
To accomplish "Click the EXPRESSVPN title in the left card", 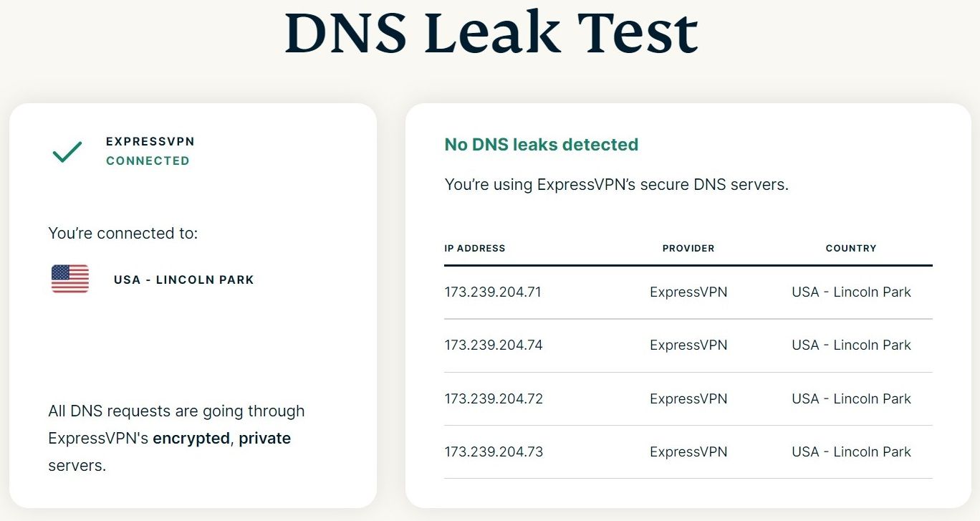I will click(150, 142).
